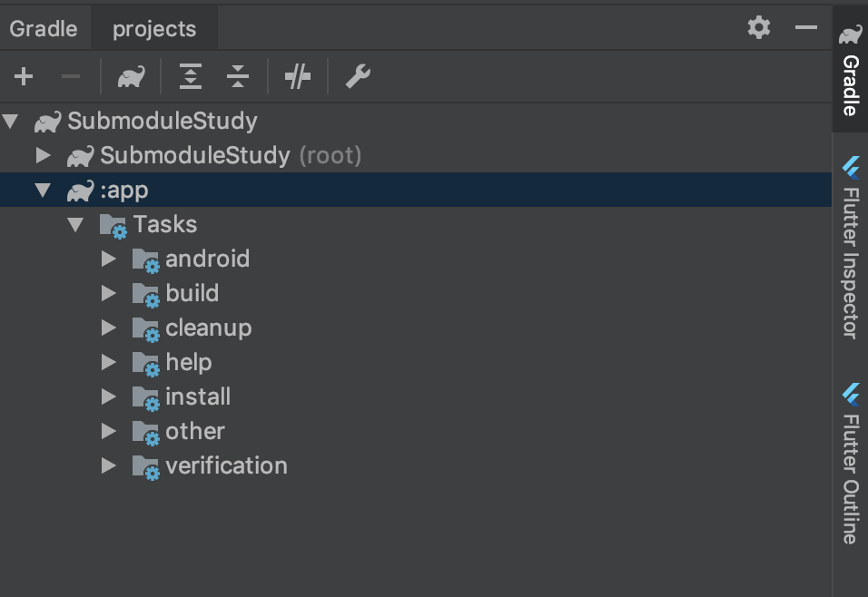Click the Tasks folder gear icon
868x597 pixels.
[x=113, y=226]
